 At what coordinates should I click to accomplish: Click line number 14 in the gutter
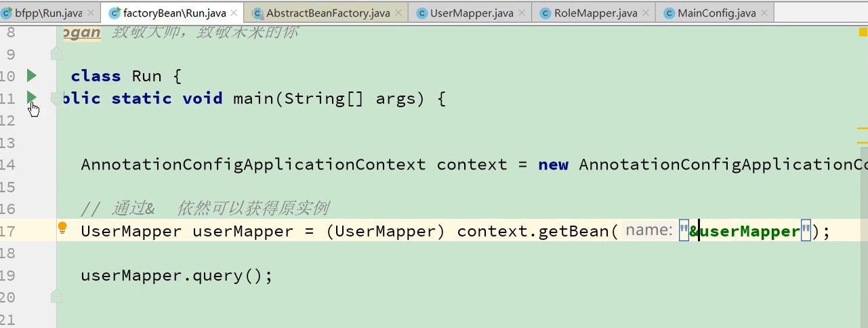[7, 165]
